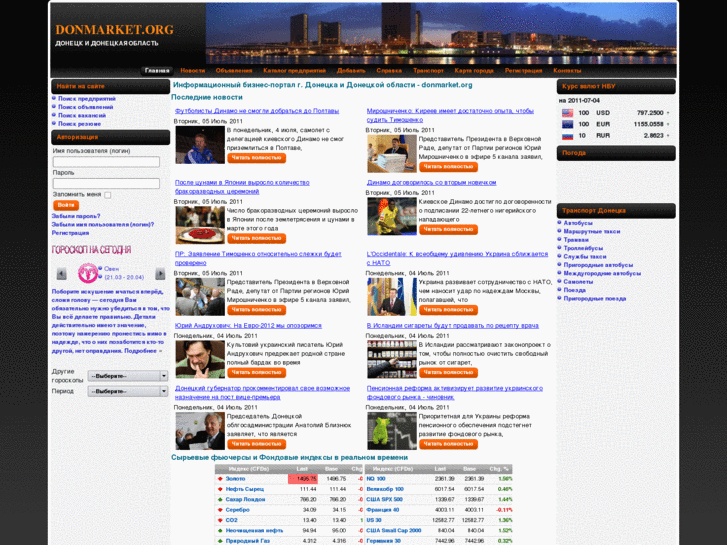The width and height of the screenshot is (727, 545).
Task: Open headline about Динамо and Полтава
Action: [x=257, y=111]
